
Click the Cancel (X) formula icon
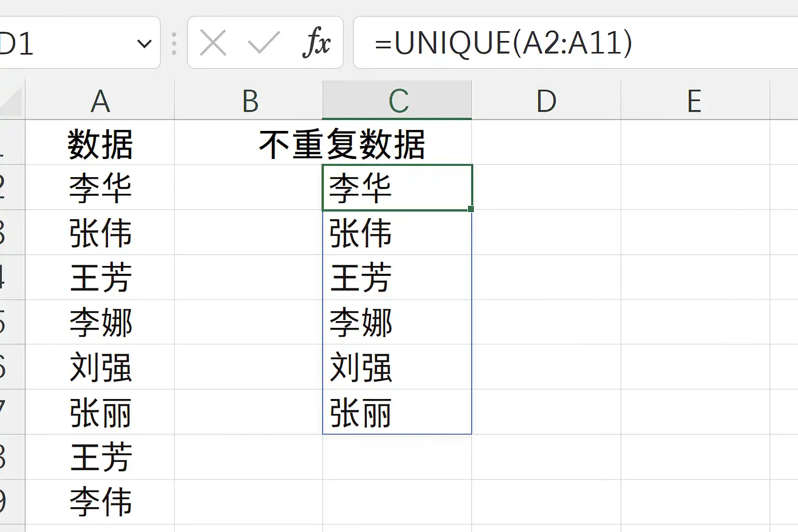coord(213,43)
